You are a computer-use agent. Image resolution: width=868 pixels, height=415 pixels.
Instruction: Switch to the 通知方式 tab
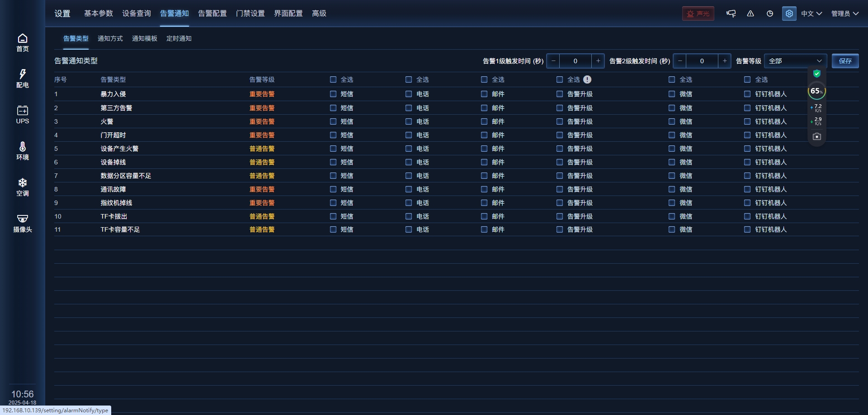[110, 38]
